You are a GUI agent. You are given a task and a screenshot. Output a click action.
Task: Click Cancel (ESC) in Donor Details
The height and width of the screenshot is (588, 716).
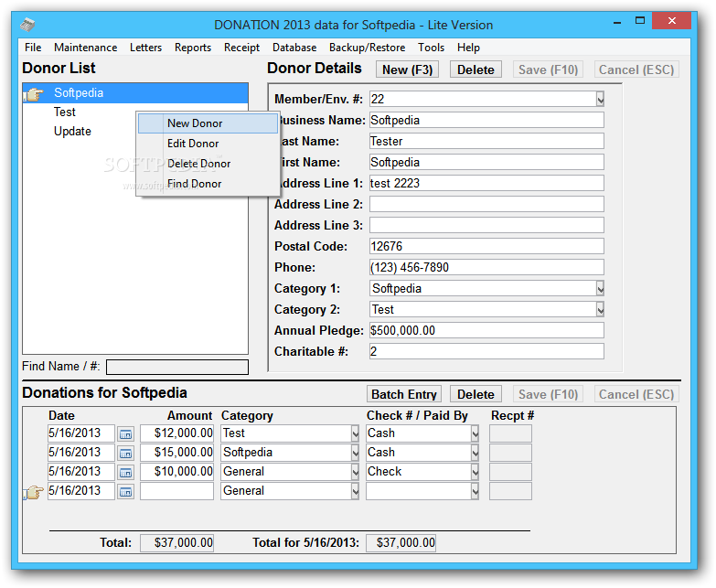[636, 69]
